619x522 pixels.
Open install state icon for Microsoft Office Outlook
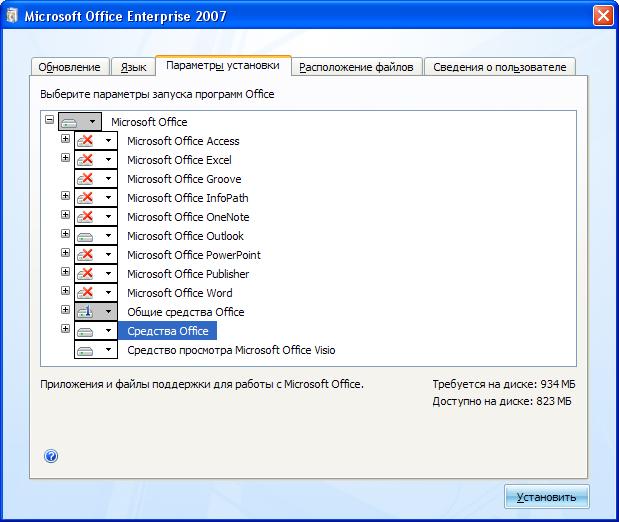pos(87,236)
